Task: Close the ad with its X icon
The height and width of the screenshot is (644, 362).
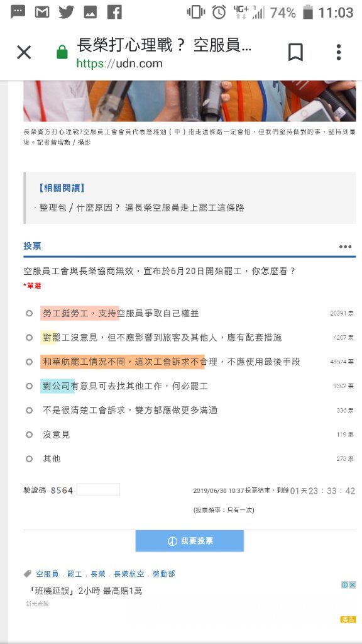Action: (x=352, y=585)
